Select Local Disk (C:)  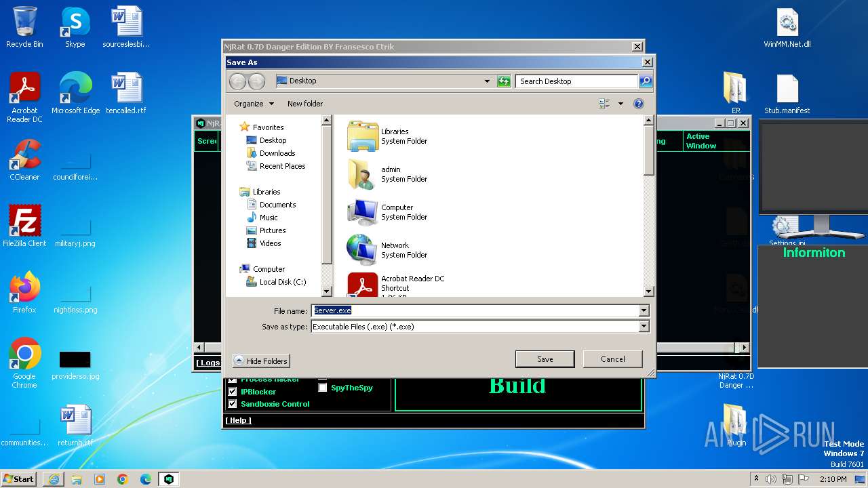[x=282, y=282]
